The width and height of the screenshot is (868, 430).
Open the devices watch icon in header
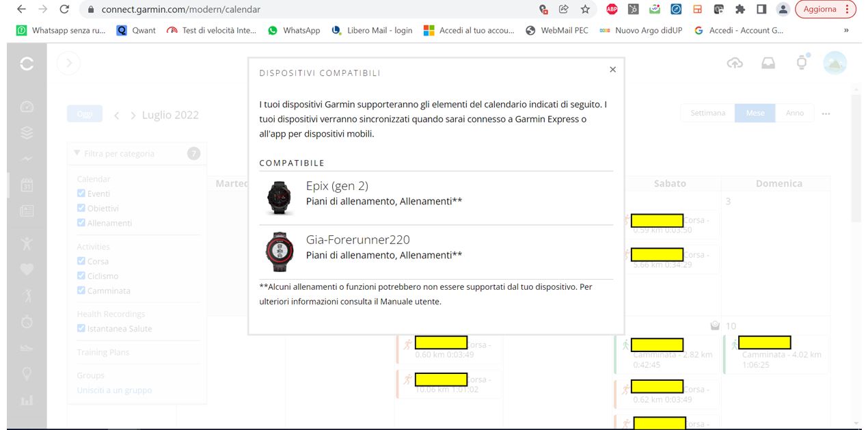tap(802, 62)
